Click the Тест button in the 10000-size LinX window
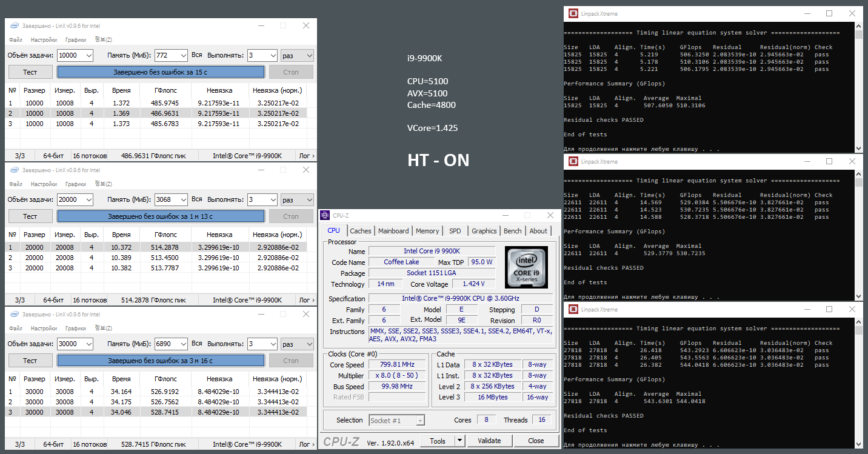The image size is (868, 454). point(30,72)
